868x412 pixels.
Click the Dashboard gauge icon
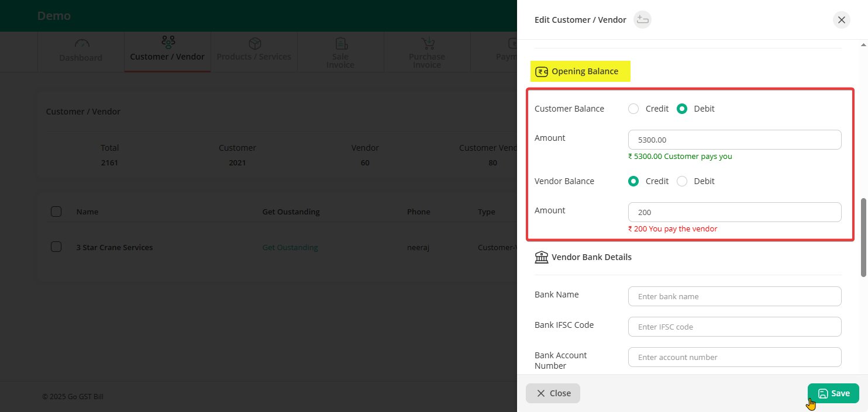click(81, 44)
